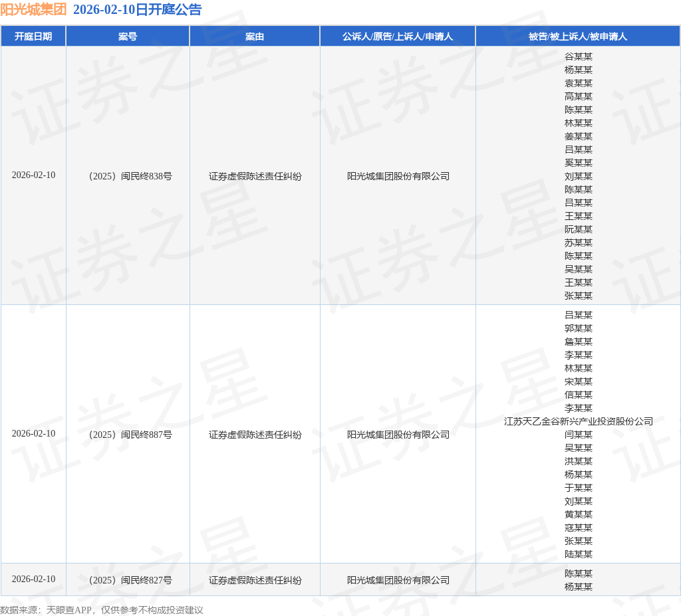Screen dimensions: 681x616
Task: Click 林某某 in the 闽民终887号 row
Action: click(579, 368)
